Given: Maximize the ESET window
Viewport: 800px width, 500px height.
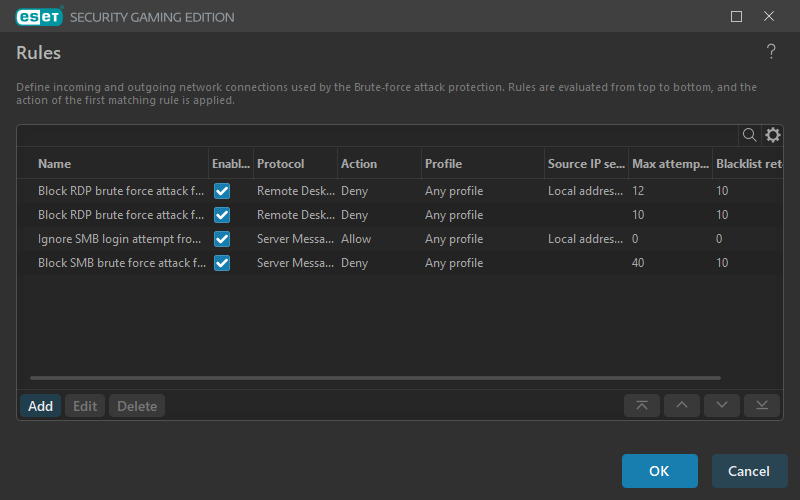Looking at the screenshot, I should 736,17.
